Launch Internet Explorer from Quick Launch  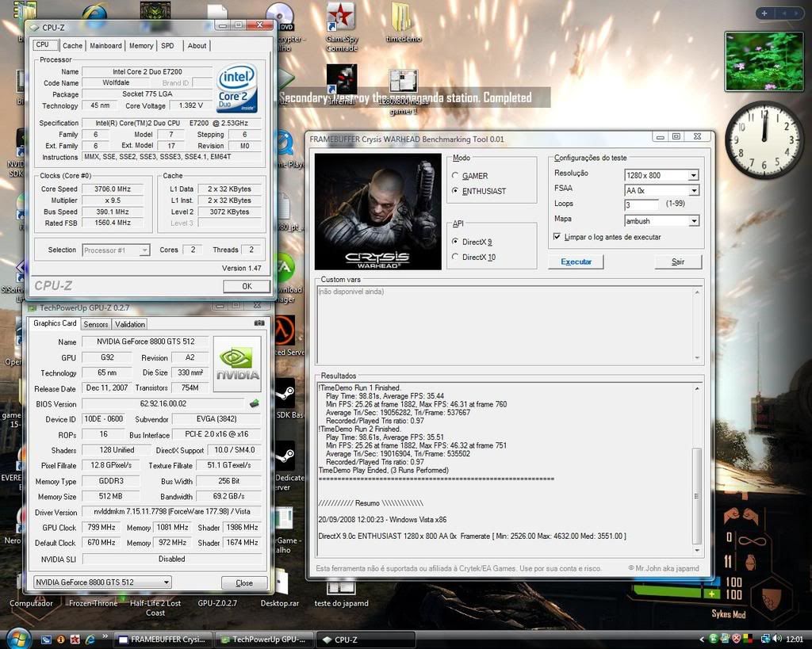coord(90,639)
